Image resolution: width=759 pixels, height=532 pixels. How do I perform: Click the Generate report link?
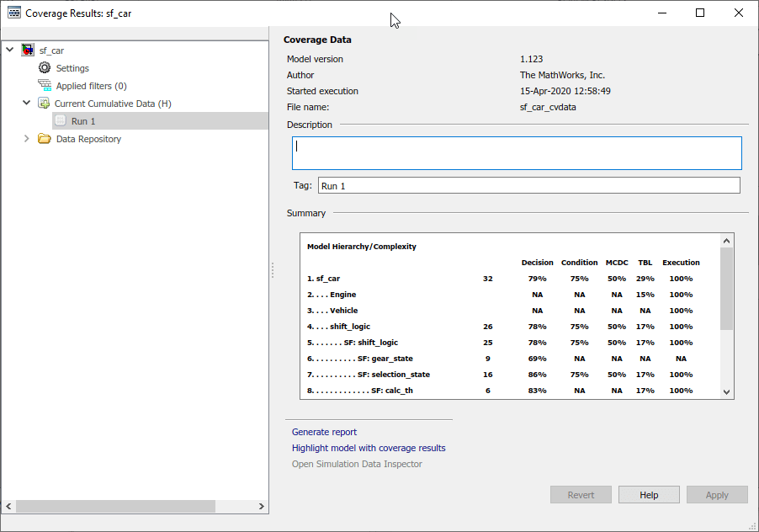(x=324, y=432)
